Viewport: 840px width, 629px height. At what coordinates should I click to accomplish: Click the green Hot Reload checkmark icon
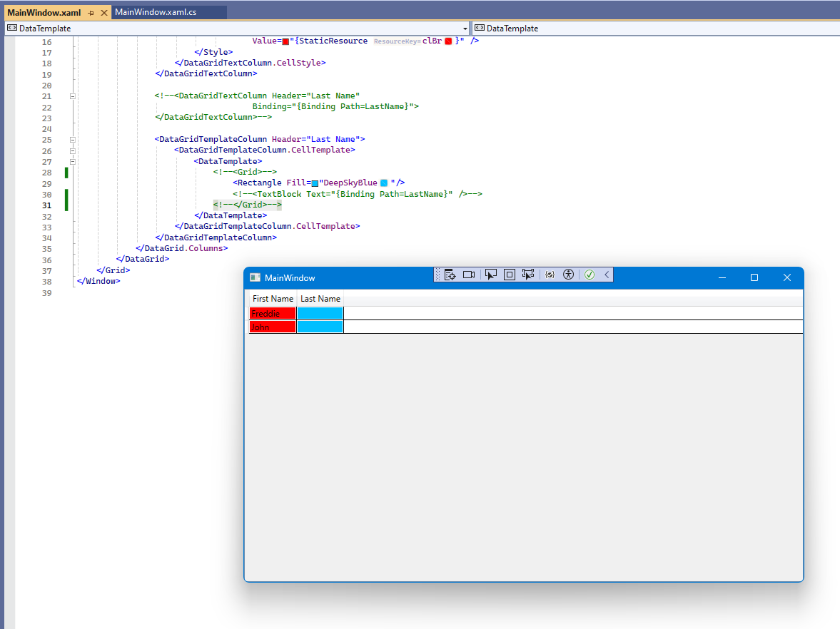point(589,275)
